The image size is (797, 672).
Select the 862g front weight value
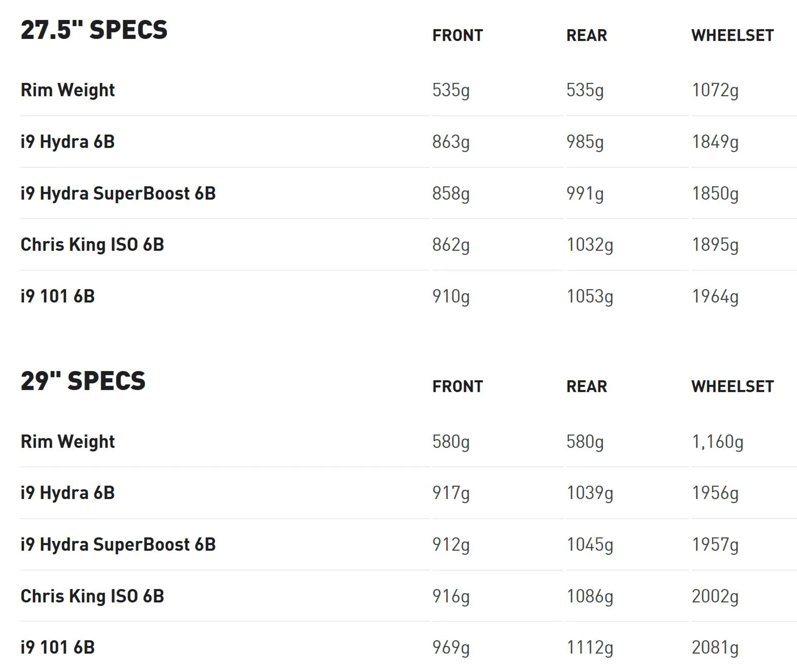tap(451, 245)
